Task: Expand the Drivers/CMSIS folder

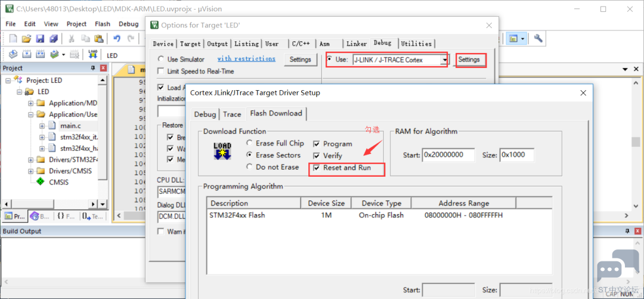Action: click(x=31, y=171)
